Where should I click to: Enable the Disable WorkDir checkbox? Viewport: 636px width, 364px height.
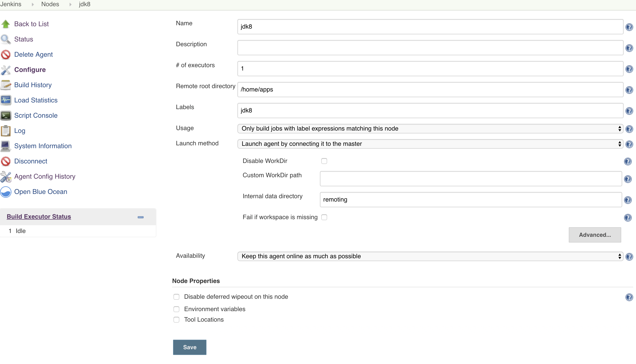click(x=324, y=161)
